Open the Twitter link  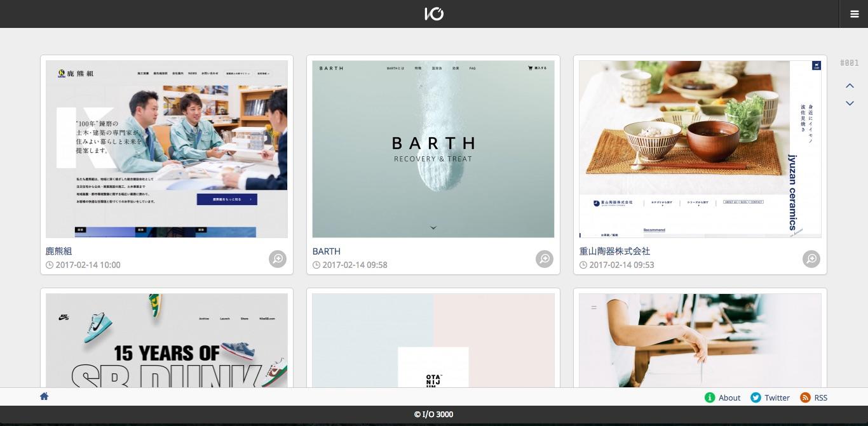[777, 397]
